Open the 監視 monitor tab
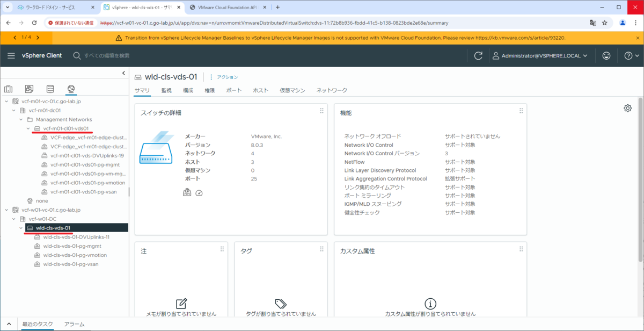The height and width of the screenshot is (331, 644). [166, 91]
